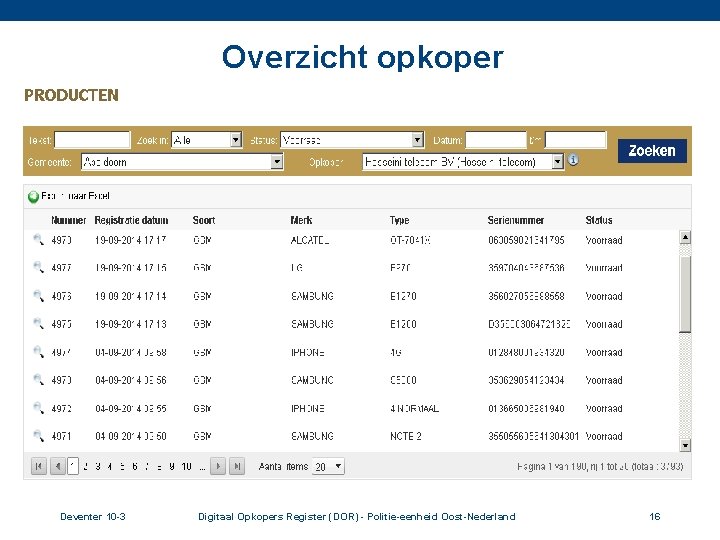Go to the last page of results
720x540 pixels.
pyautogui.click(x=236, y=467)
